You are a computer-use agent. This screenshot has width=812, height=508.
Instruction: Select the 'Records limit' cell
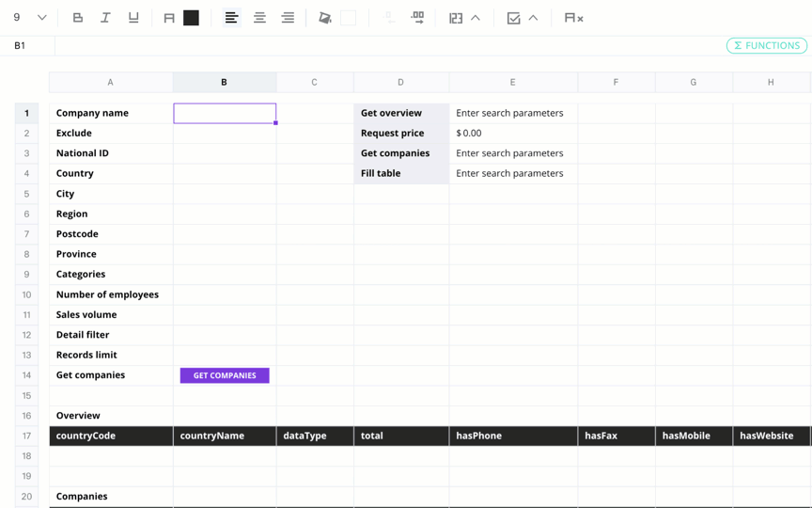tap(111, 355)
